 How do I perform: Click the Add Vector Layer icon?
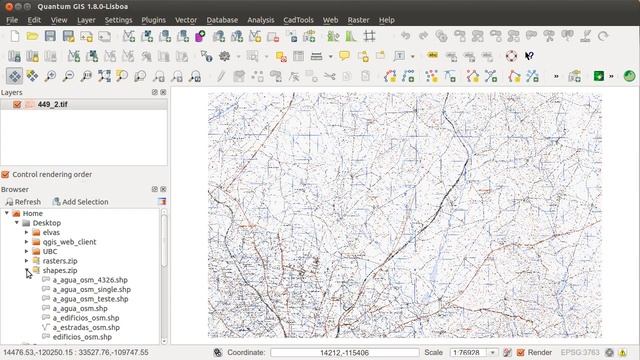[129, 36]
